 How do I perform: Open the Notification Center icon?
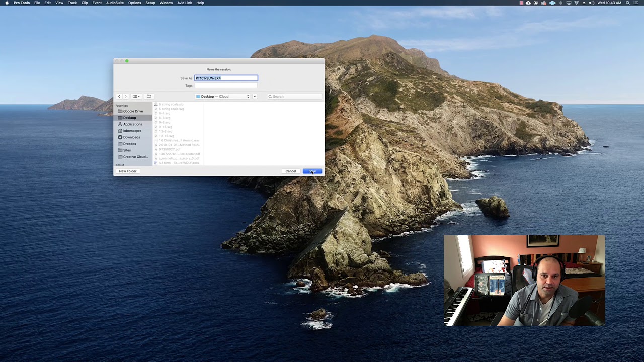pos(636,3)
